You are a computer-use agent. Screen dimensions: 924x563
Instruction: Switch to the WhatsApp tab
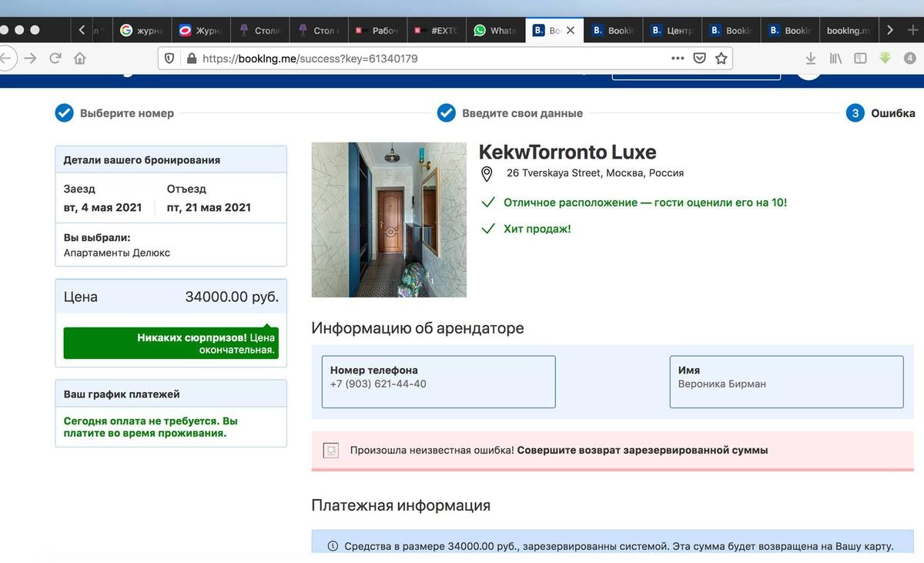[x=495, y=30]
